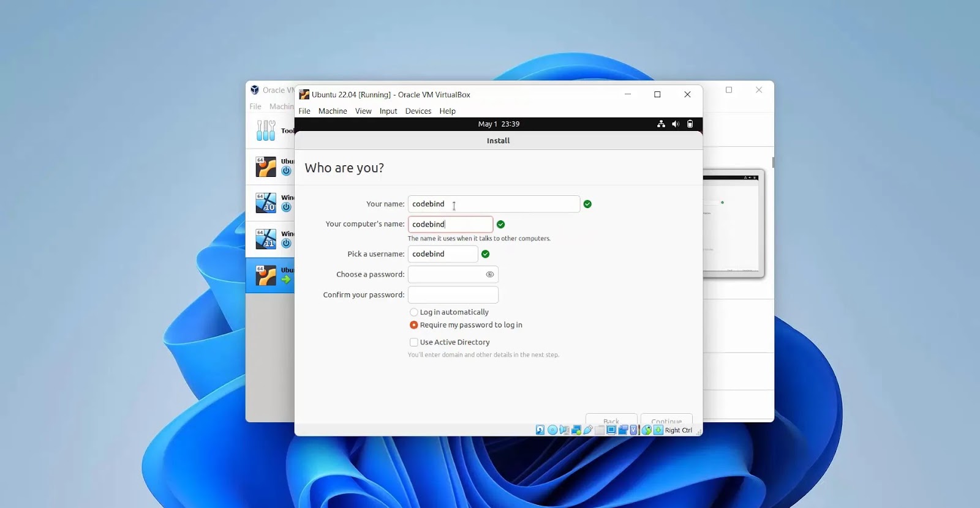Click the Right Ctrl host key label

[x=679, y=430]
